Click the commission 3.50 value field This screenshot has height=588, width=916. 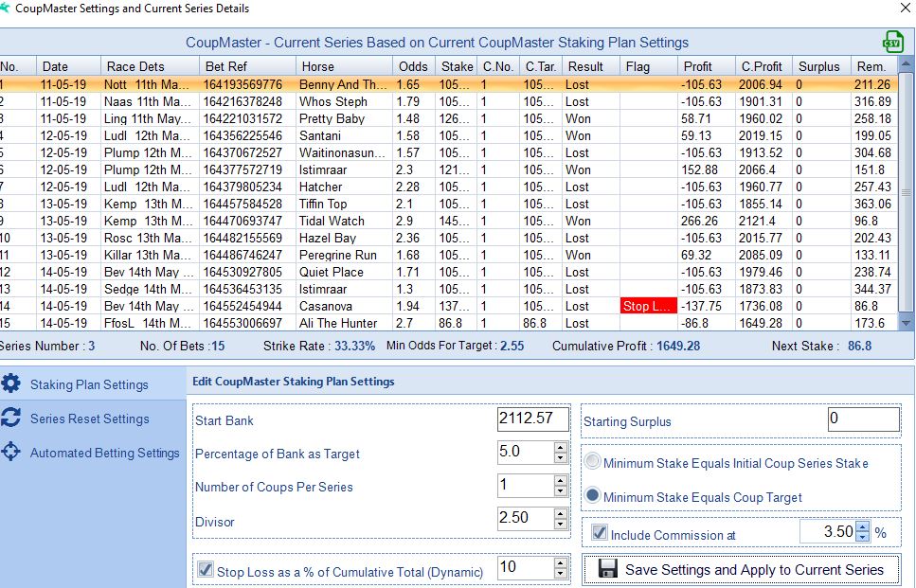(828, 531)
